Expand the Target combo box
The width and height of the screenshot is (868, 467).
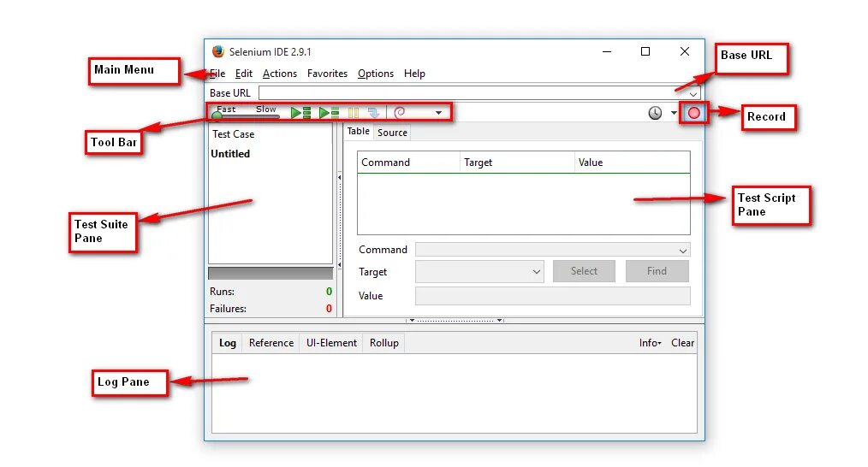537,272
